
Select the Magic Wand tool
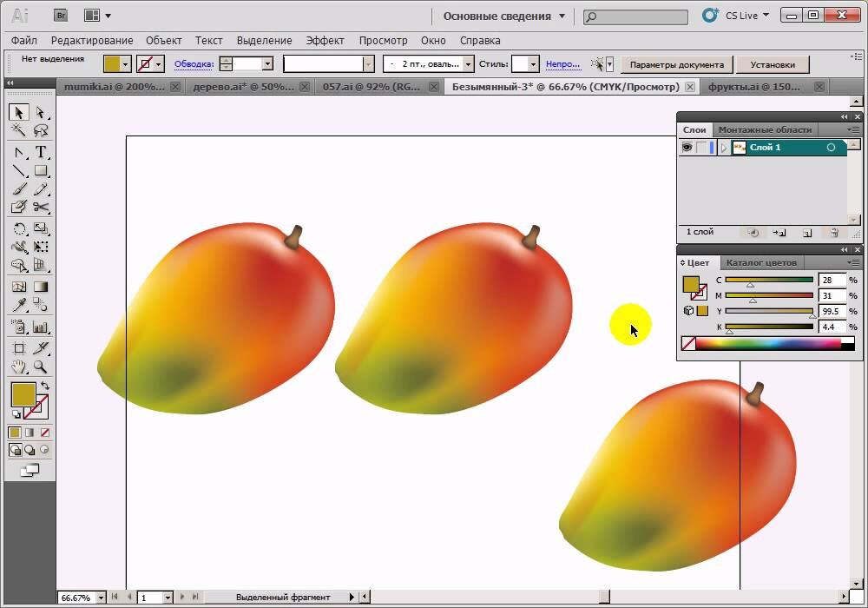coord(18,130)
